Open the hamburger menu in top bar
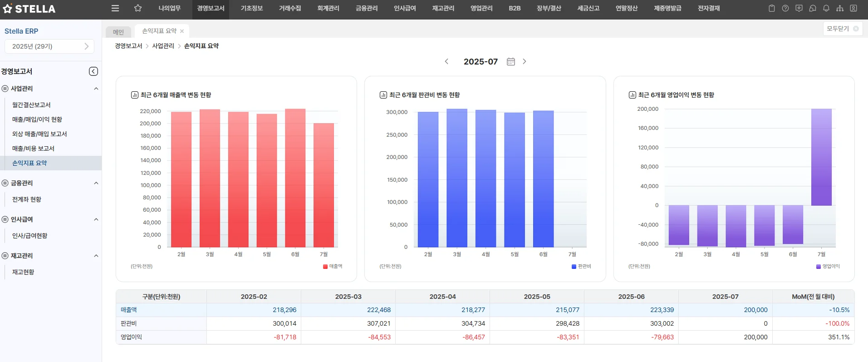Viewport: 868px width, 362px height. coord(115,8)
